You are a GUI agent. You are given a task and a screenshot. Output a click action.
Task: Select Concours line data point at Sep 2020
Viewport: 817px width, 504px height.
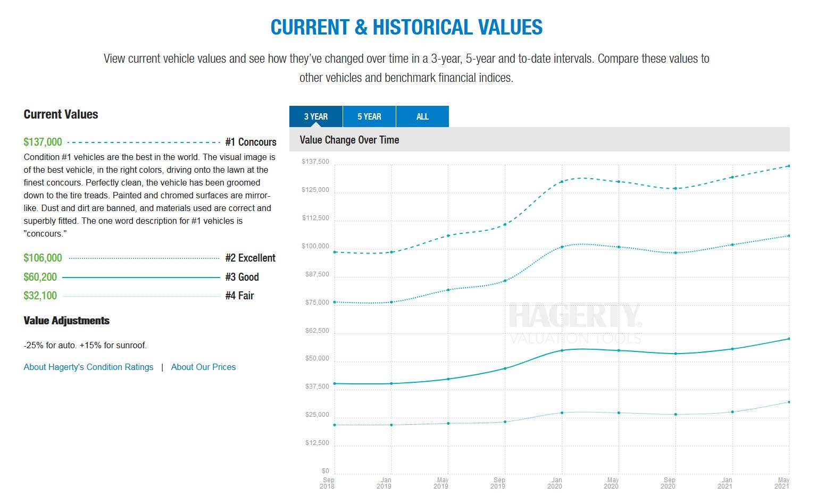[676, 189]
